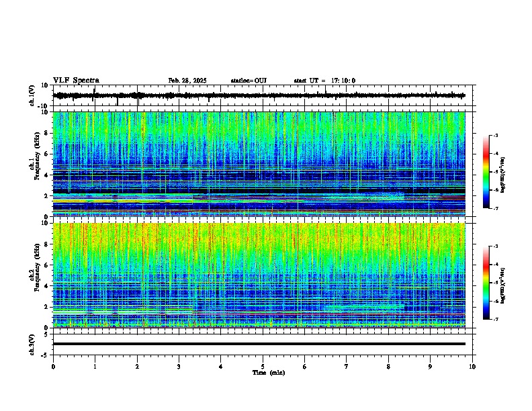Image resolution: width=532 pixels, height=411 pixels.
Task: Click the "-7" tick on ch.2 colorbar
Action: (495, 319)
